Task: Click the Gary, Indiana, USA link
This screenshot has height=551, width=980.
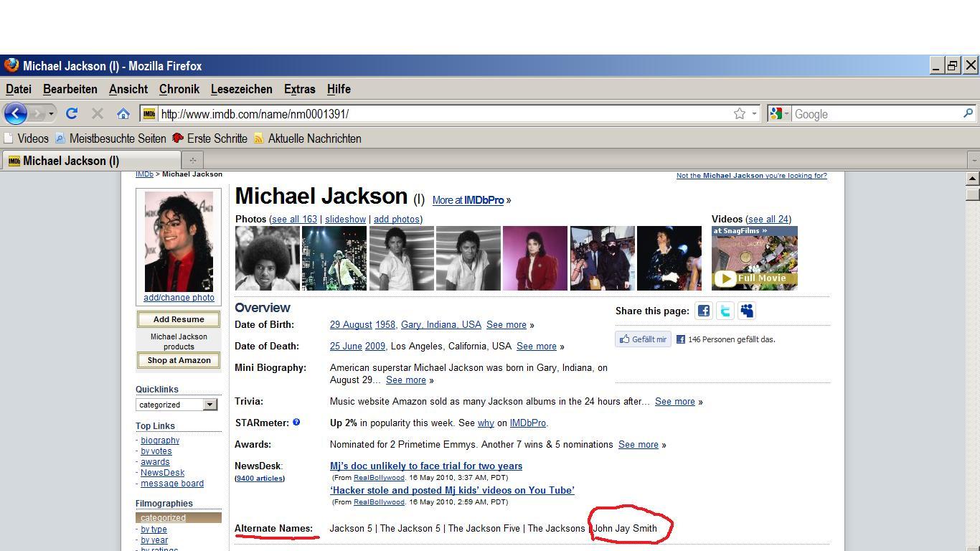Action: (x=441, y=325)
